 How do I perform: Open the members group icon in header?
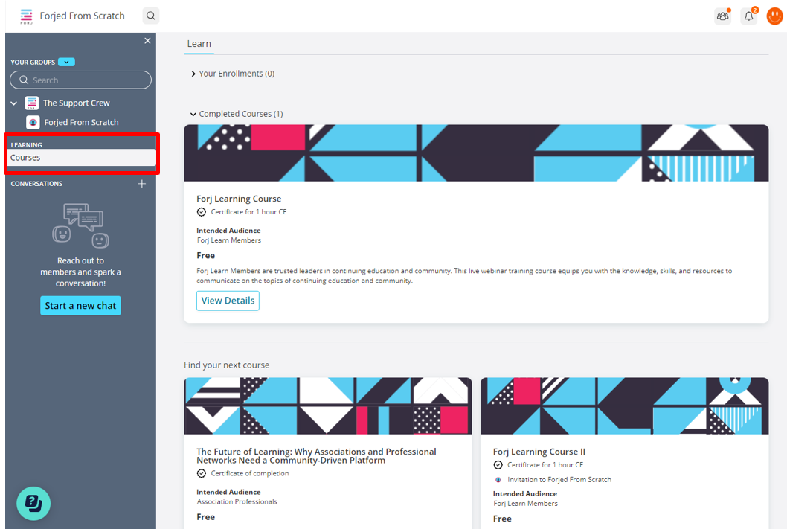pos(723,16)
